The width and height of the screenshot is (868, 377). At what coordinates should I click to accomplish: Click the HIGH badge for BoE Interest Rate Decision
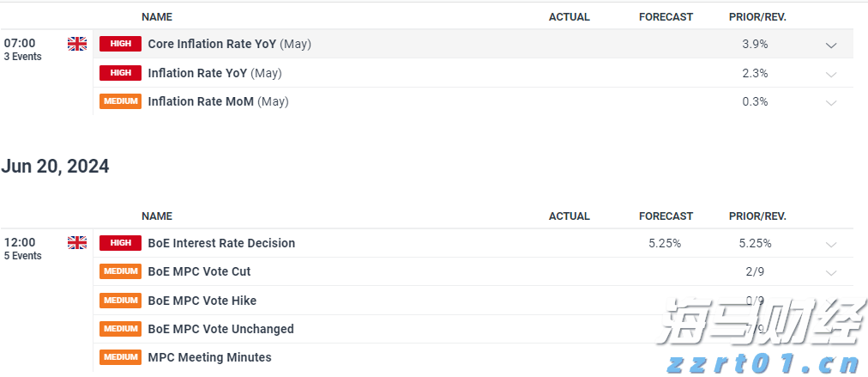point(121,243)
